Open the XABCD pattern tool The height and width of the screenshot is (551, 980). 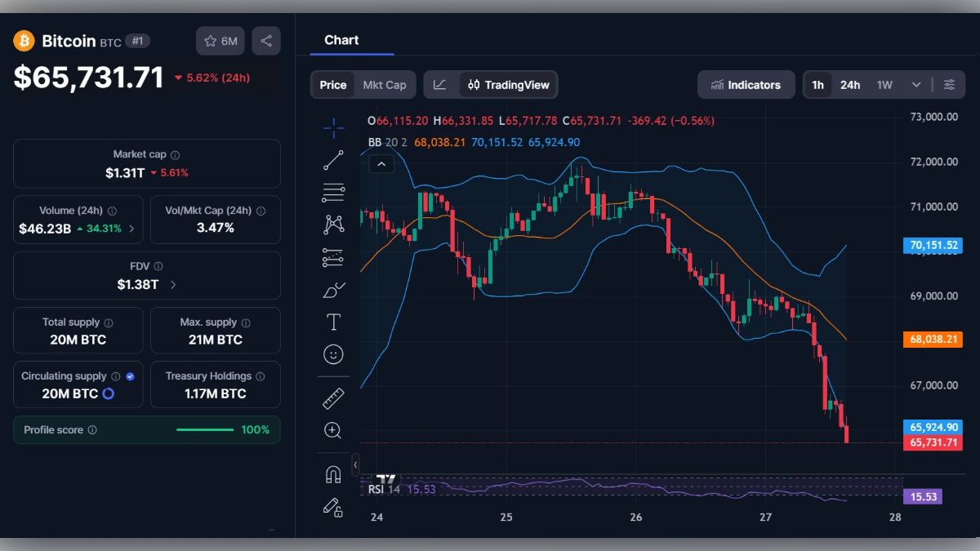coord(333,223)
